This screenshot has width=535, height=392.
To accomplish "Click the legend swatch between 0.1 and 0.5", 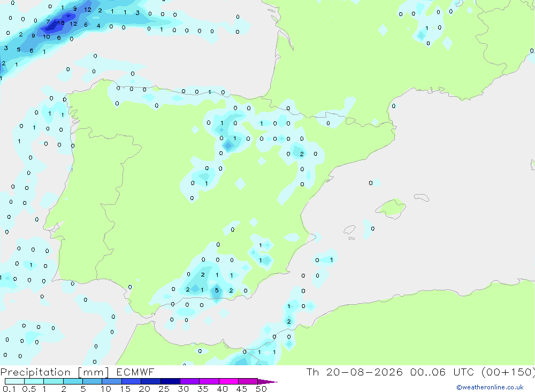I will click(14, 381).
